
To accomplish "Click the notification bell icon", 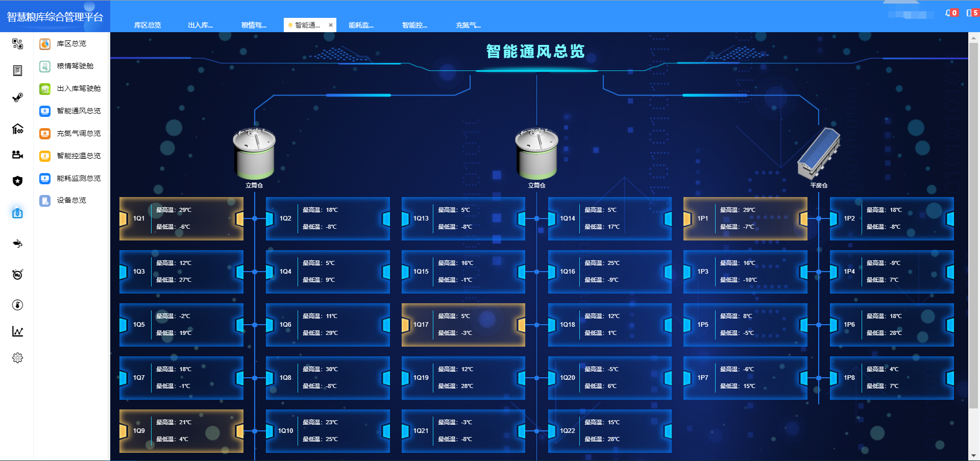I will [x=948, y=13].
